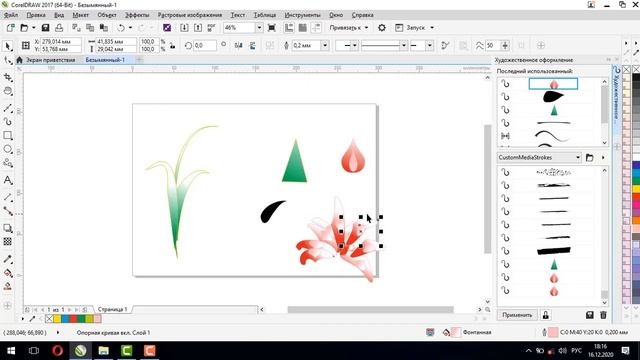Open the Options gear icon
Viewport: 640px width, 360px height.
(382, 28)
